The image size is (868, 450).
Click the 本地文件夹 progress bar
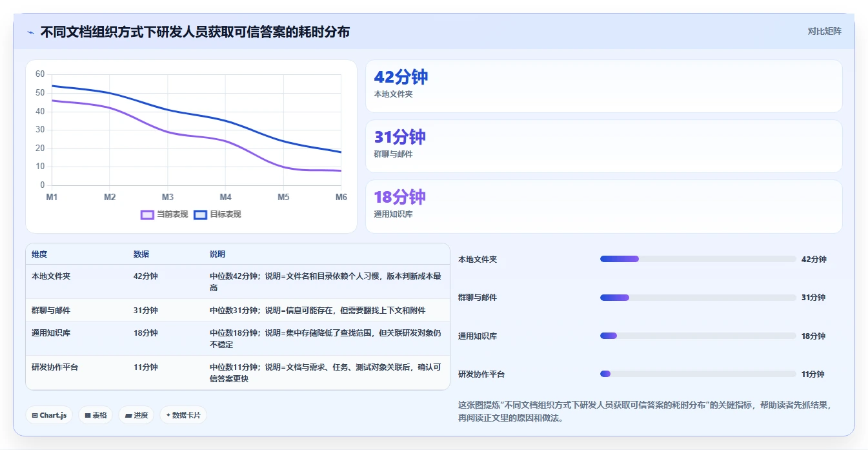click(x=698, y=259)
